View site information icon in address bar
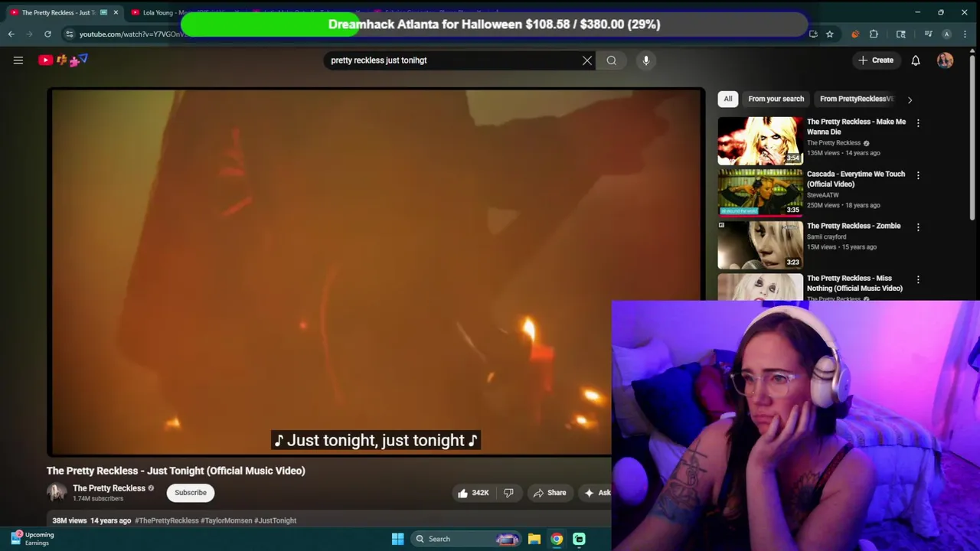This screenshot has height=551, width=980. [69, 34]
